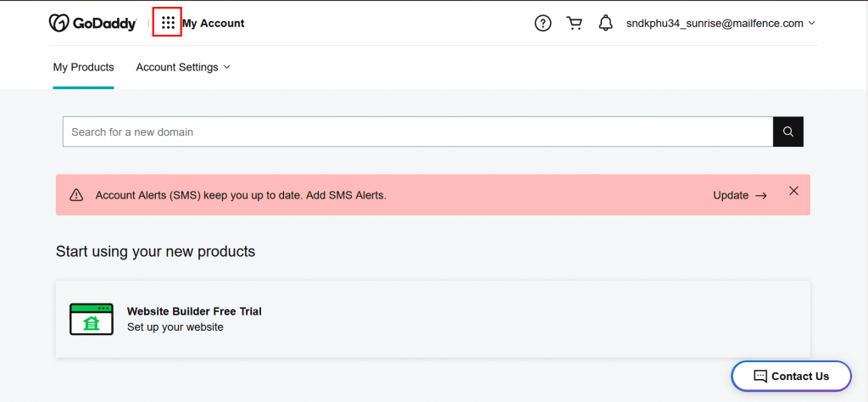View the shopping cart
868x402 pixels.
[x=574, y=23]
